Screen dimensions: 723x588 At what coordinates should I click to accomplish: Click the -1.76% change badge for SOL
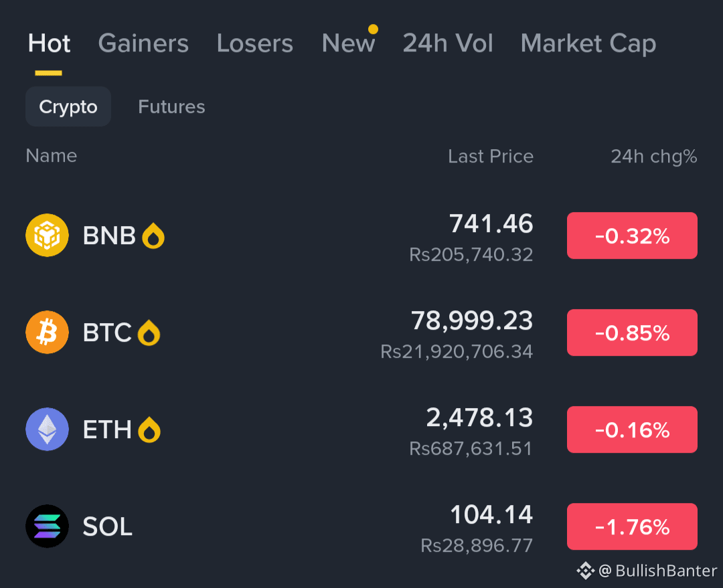click(632, 526)
